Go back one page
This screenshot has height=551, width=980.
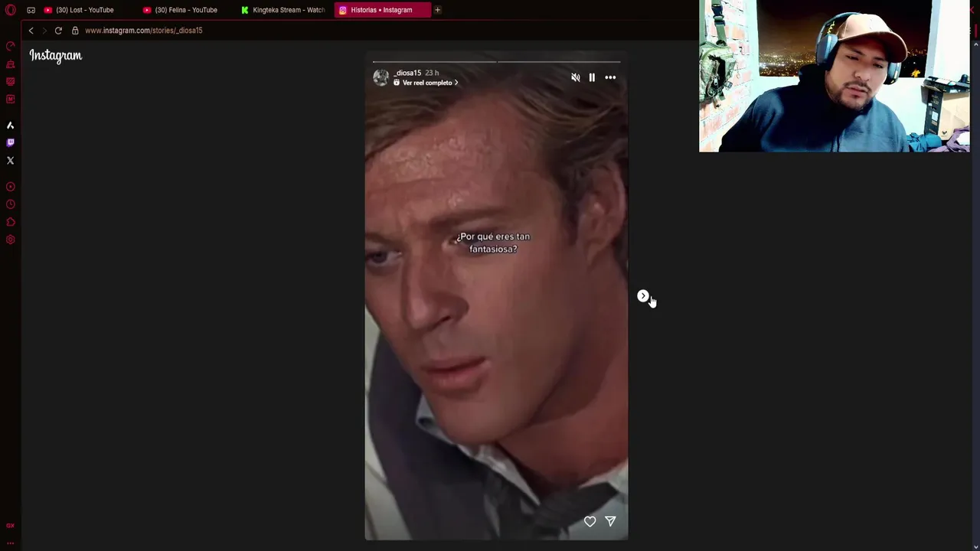(31, 31)
